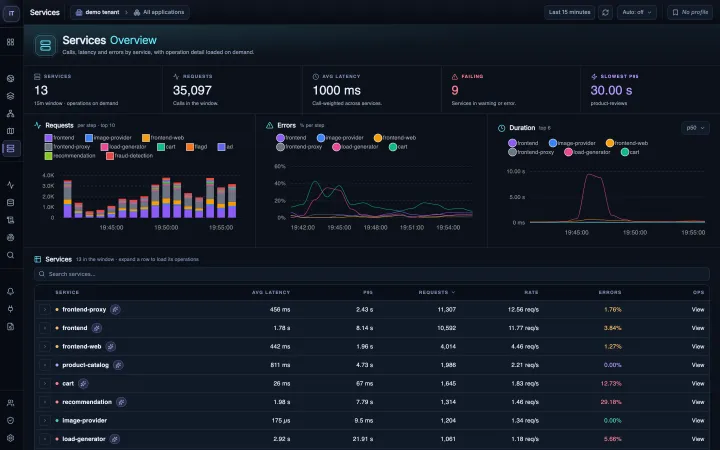Open the document file icon in the sidebar
Viewport: 720px width, 450px height.
coord(11,326)
